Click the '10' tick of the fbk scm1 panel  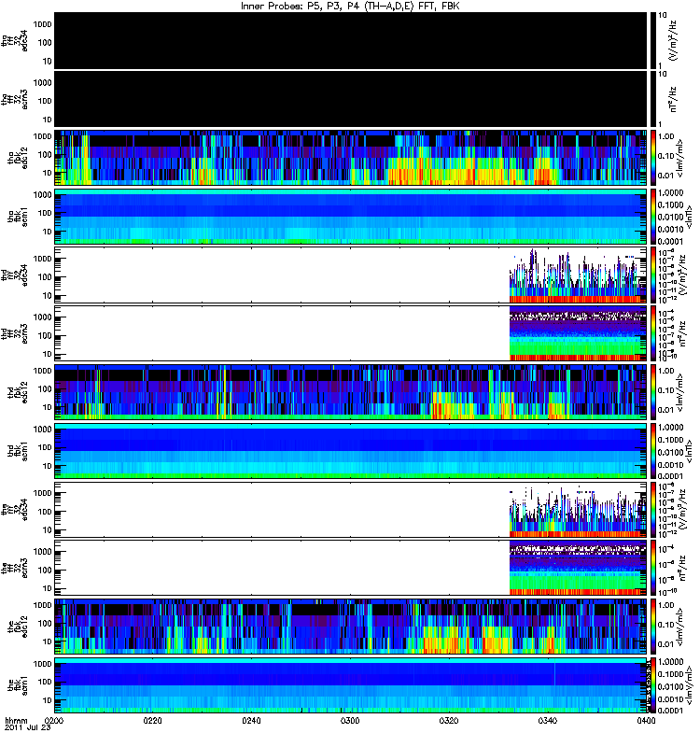tap(47, 700)
